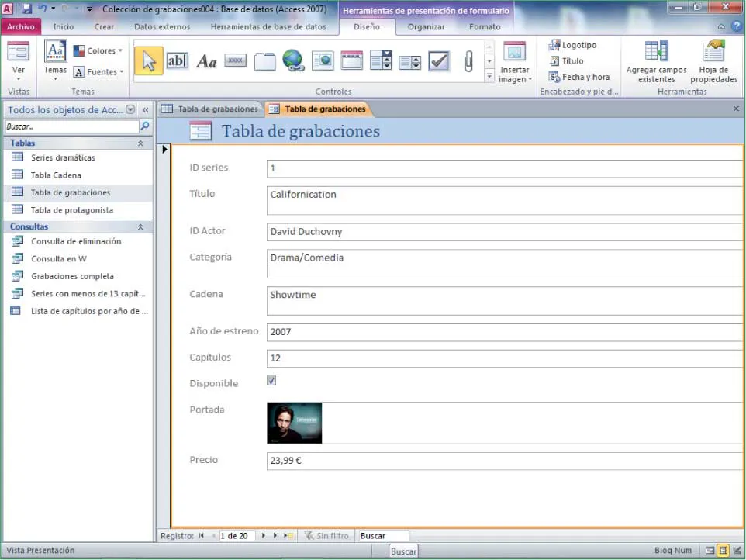
Task: Choose the Tab control icon
Action: click(x=264, y=60)
